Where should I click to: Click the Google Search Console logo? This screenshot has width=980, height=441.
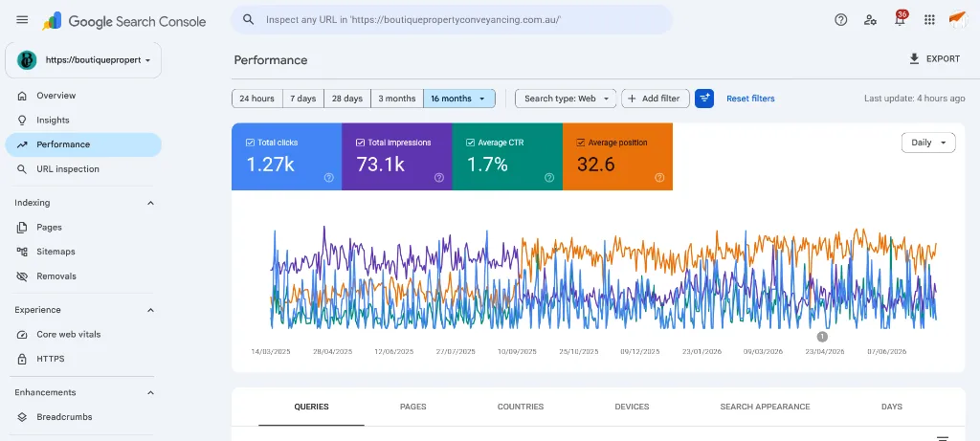point(123,21)
